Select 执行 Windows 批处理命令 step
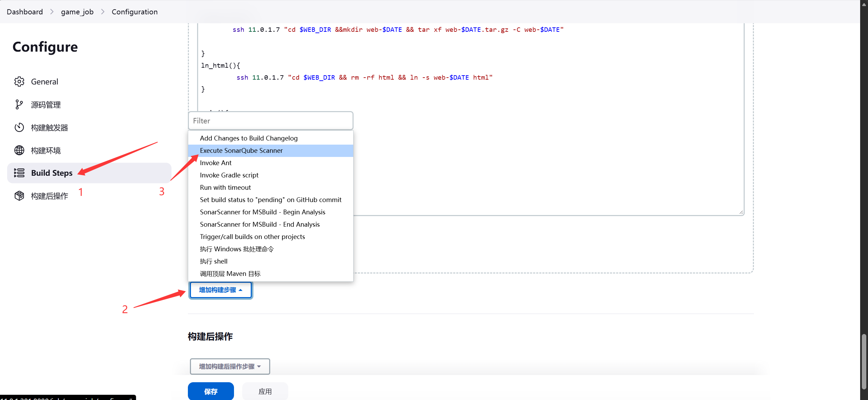The height and width of the screenshot is (400, 868). click(x=271, y=249)
